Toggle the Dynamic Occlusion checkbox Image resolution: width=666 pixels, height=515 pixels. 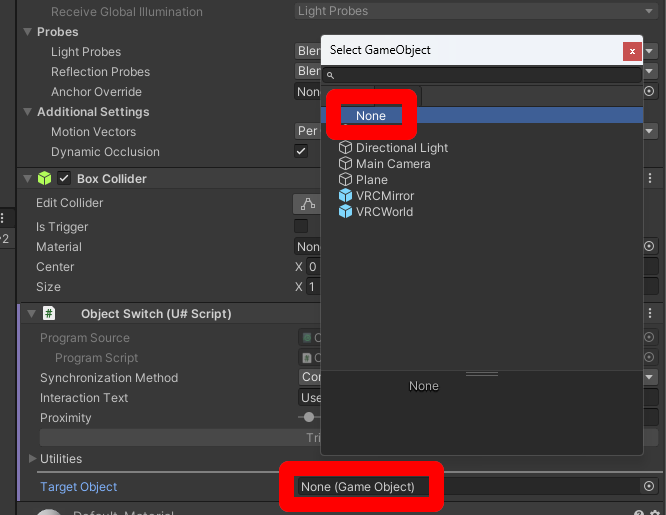(301, 151)
